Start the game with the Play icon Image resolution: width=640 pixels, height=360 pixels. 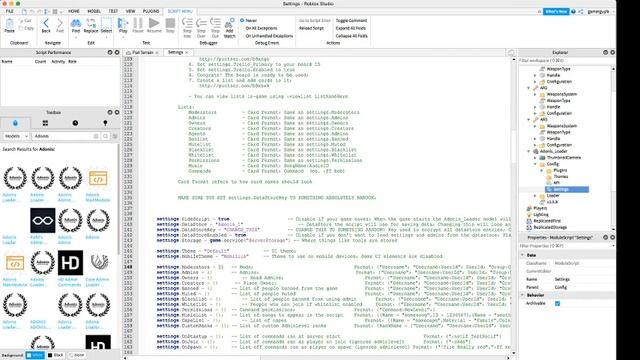tap(122, 23)
